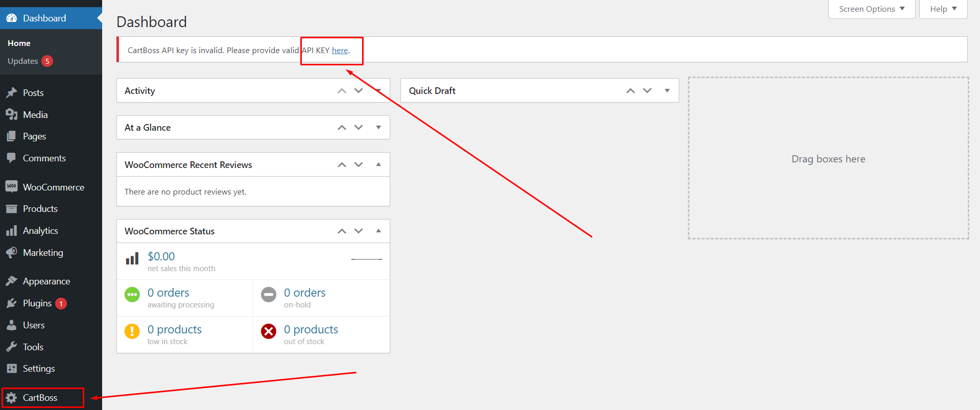Viewport: 980px width, 410px height.
Task: Click the Comments speech bubble icon
Action: (12, 158)
